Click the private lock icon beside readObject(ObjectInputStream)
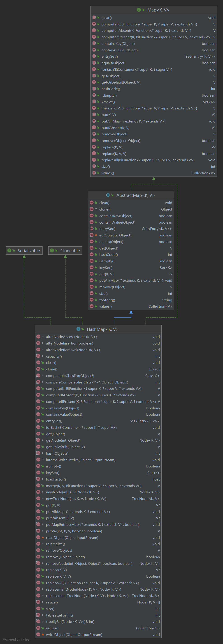This screenshot has width=223, height=644. (x=43, y=537)
